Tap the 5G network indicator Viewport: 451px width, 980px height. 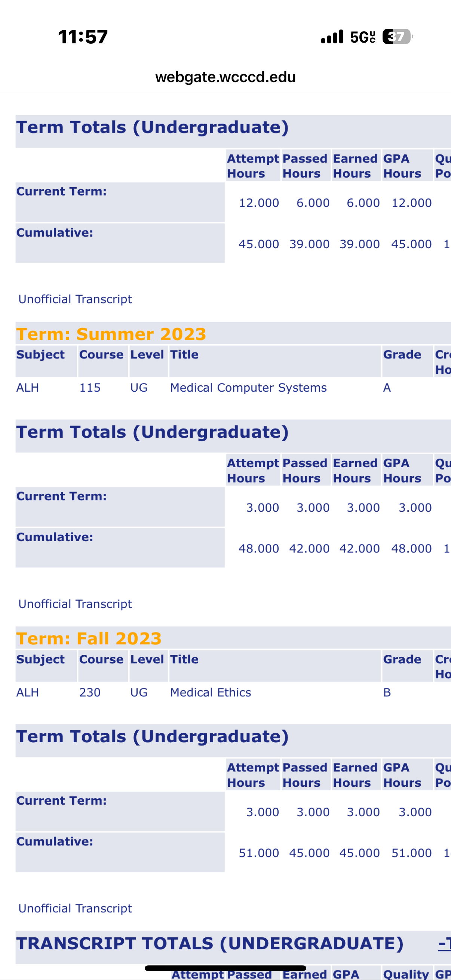click(362, 37)
